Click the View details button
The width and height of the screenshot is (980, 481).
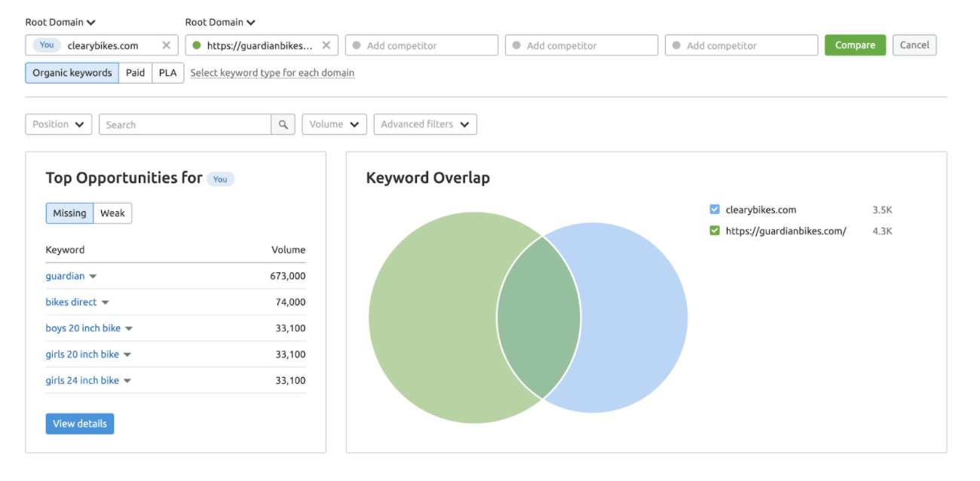click(x=79, y=424)
